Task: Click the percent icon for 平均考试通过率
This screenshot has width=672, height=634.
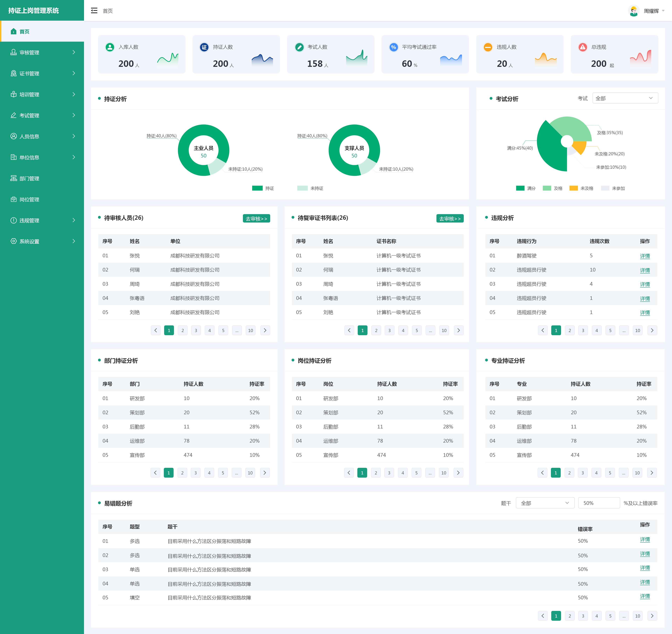Action: point(393,47)
